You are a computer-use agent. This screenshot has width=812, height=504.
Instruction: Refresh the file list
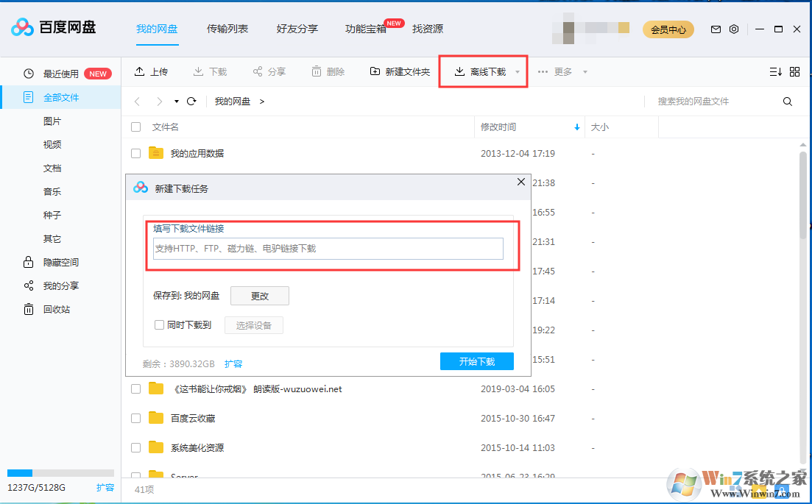[191, 102]
